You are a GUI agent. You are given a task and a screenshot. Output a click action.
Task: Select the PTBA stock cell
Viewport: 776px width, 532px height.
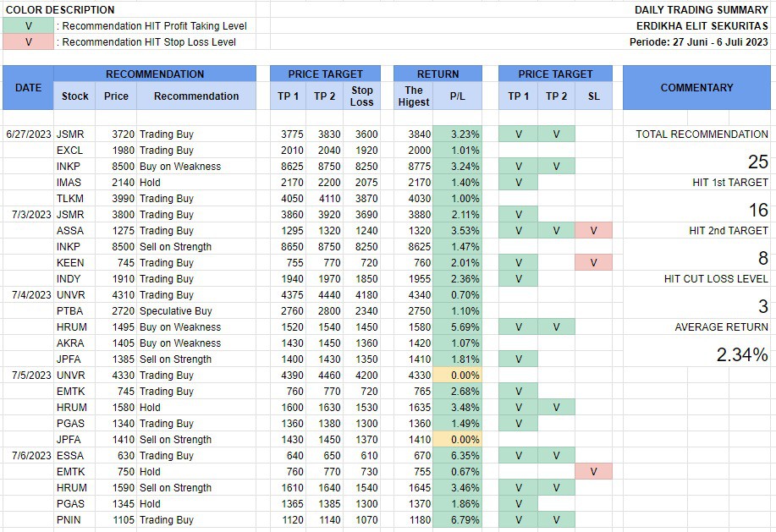point(69,311)
